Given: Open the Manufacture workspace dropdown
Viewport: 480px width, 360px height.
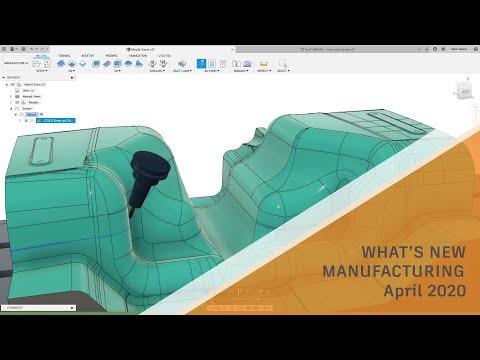Looking at the screenshot, I should click(x=16, y=63).
